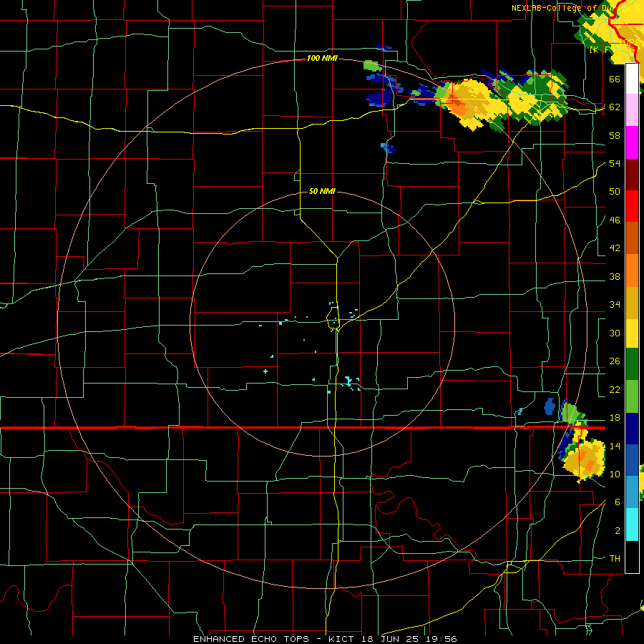Click the legend value "50"
The height and width of the screenshot is (644, 644).
[615, 192]
